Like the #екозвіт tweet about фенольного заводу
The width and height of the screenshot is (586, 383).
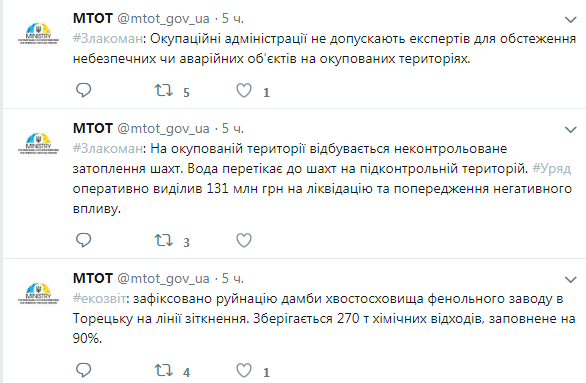[244, 370]
